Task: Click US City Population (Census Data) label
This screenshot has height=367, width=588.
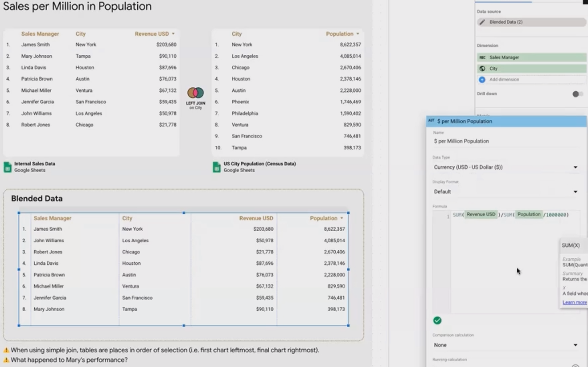Action: click(260, 164)
